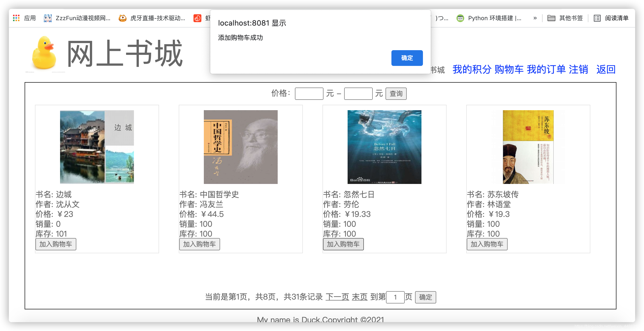
Task: Click the 注销 logout link
Action: coord(578,69)
